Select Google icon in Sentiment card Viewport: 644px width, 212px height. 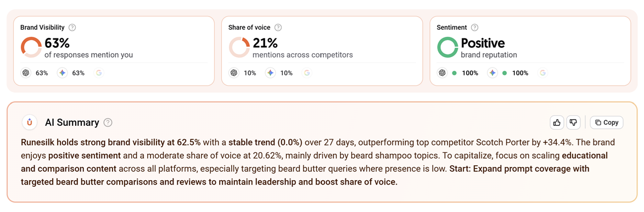(x=542, y=73)
